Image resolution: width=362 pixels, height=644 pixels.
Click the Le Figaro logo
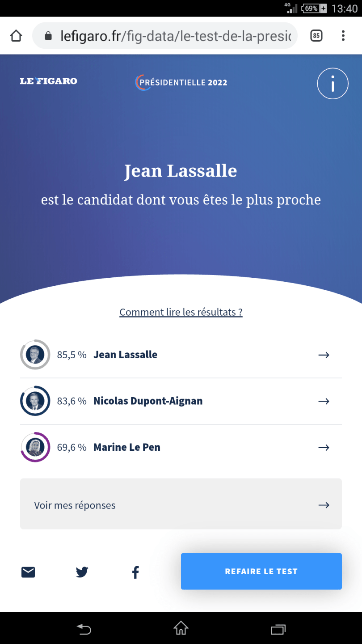(x=48, y=81)
